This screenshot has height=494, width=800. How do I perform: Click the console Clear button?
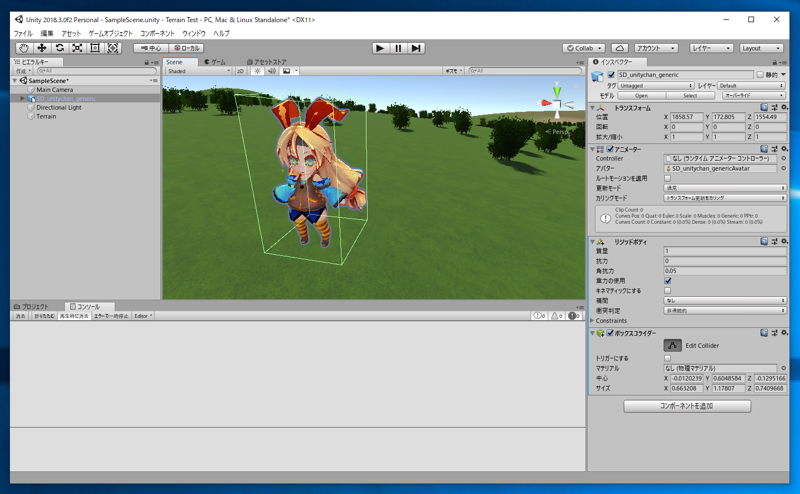(x=20, y=316)
